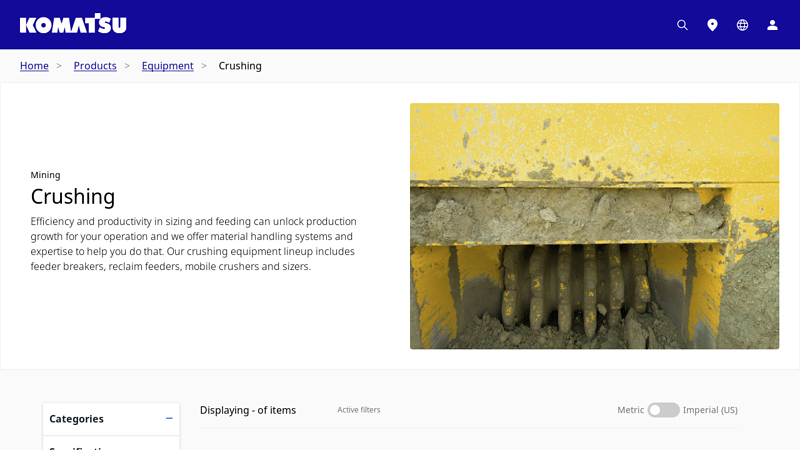Expand the partially visible Specifications section
Screen dimensions: 800x450
pyautogui.click(x=80, y=446)
